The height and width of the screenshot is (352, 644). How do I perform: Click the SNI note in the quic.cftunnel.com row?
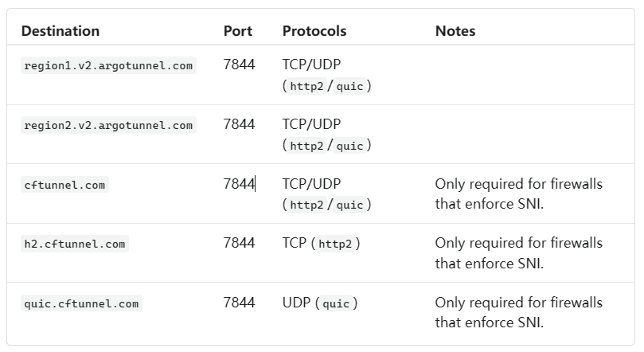tap(518, 312)
